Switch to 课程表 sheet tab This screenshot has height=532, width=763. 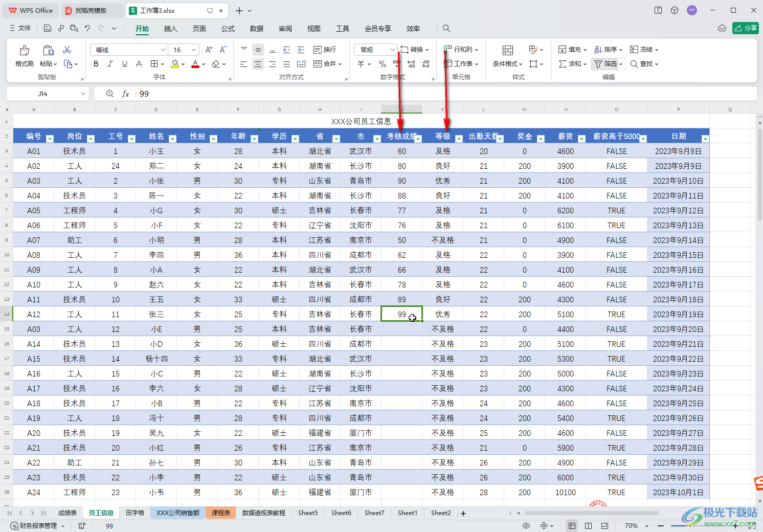221,513
